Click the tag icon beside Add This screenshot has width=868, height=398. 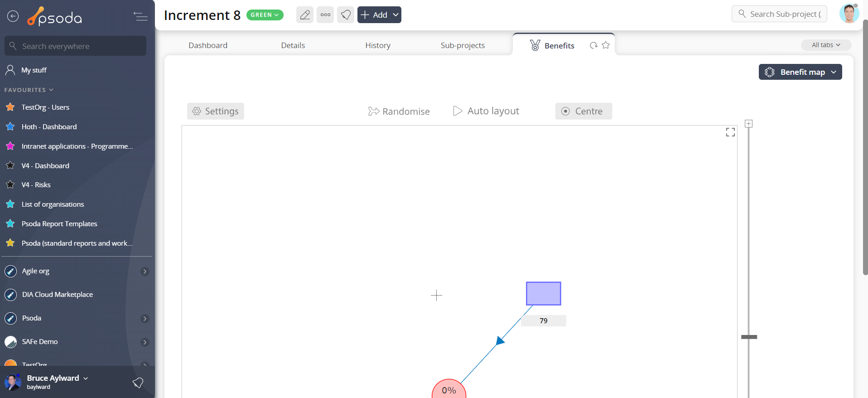pos(346,15)
